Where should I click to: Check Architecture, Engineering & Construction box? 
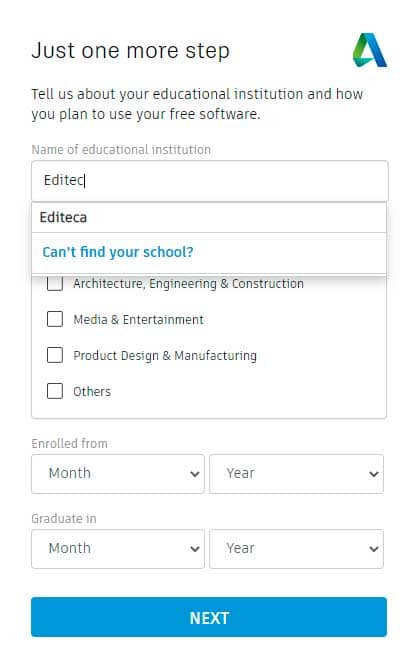(x=55, y=283)
